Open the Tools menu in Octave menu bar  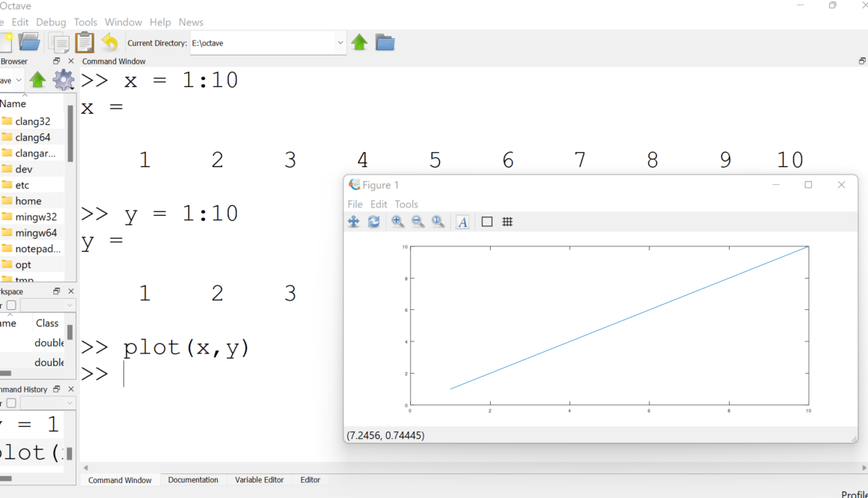coord(85,22)
